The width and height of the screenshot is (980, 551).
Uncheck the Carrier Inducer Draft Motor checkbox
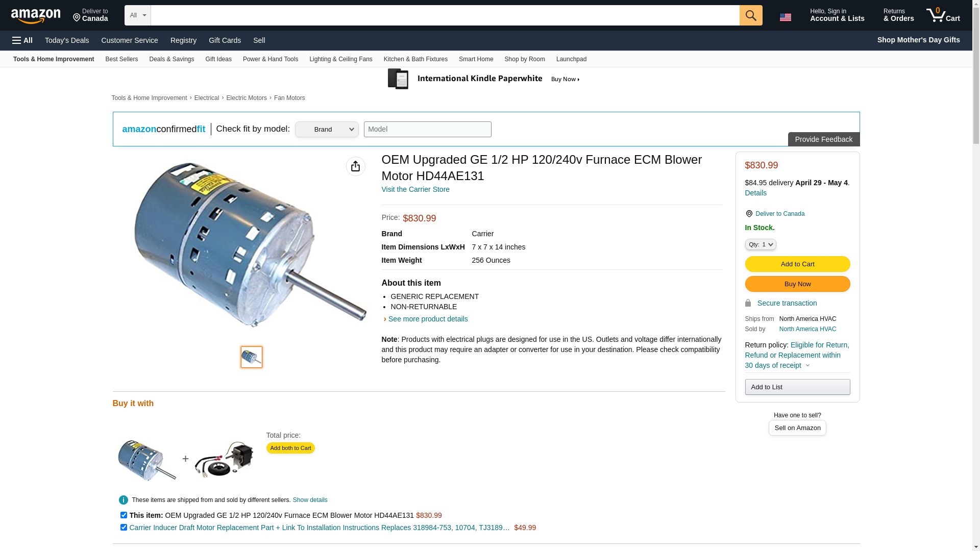click(124, 528)
